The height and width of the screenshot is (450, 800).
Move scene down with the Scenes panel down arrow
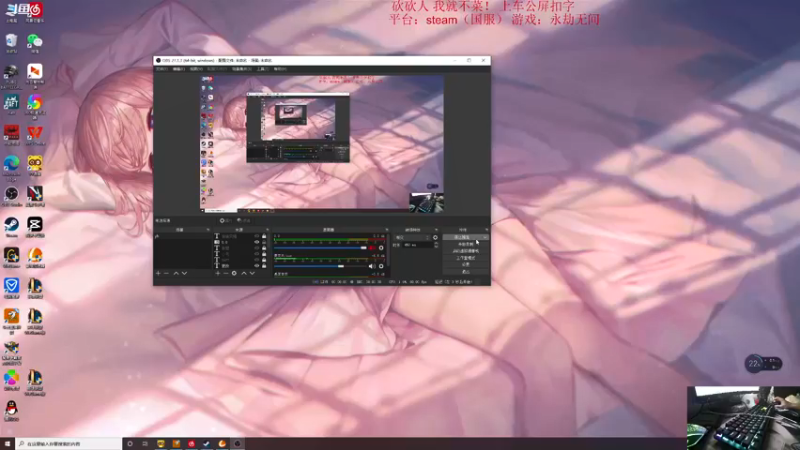[184, 273]
